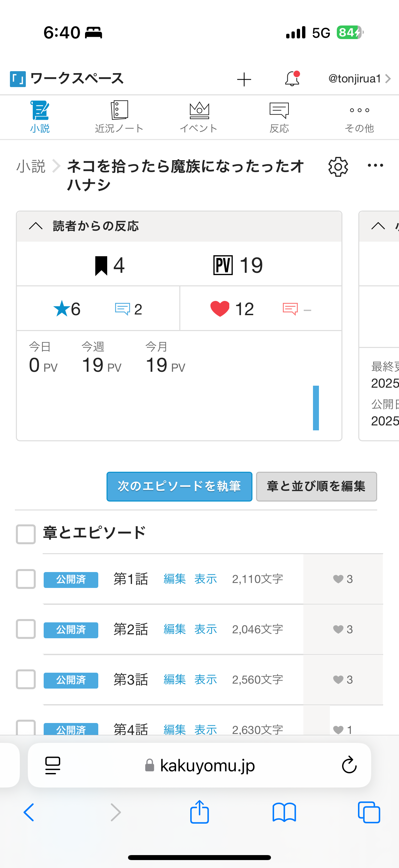Tick the checkbox for 第1話
The height and width of the screenshot is (868, 399).
click(x=26, y=579)
